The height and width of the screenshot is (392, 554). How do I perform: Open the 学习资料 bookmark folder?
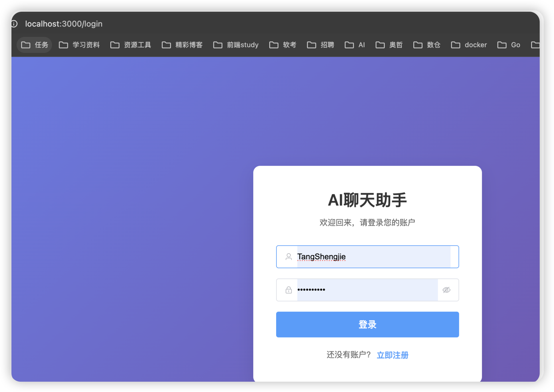[79, 45]
